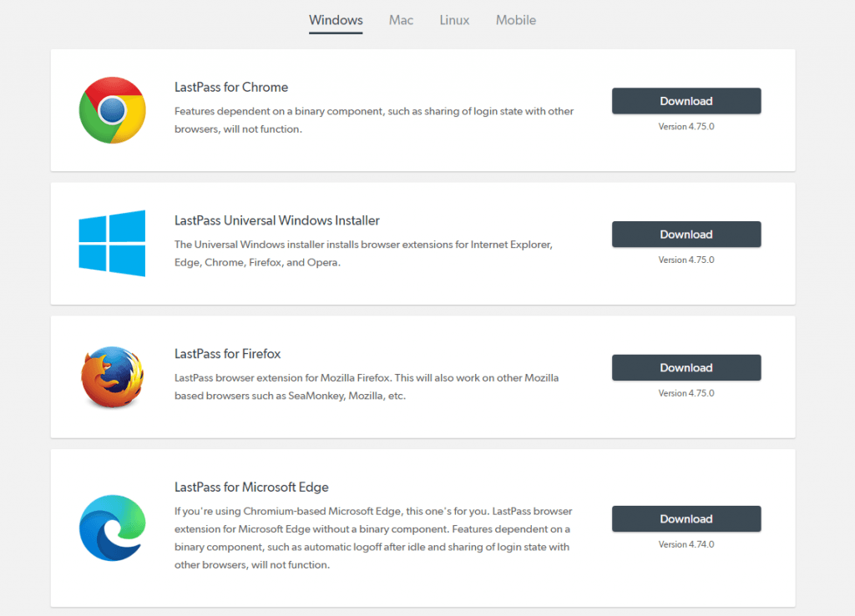Click the Chrome description about binary component features

click(x=374, y=120)
